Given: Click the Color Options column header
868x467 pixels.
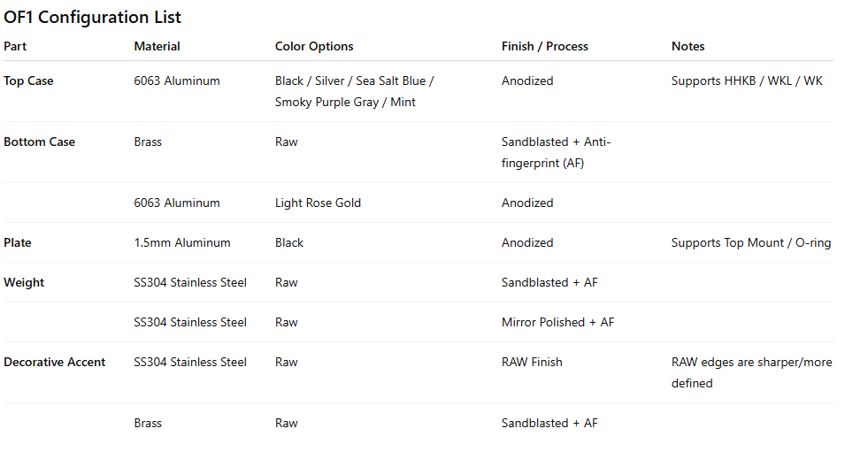Looking at the screenshot, I should click(314, 46).
